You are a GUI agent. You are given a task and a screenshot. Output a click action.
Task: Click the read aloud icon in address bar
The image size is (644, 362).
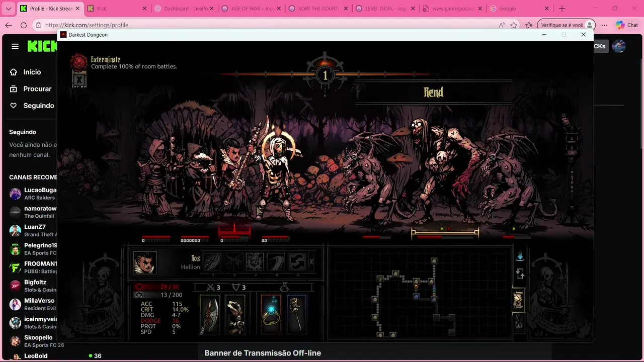pyautogui.click(x=502, y=25)
